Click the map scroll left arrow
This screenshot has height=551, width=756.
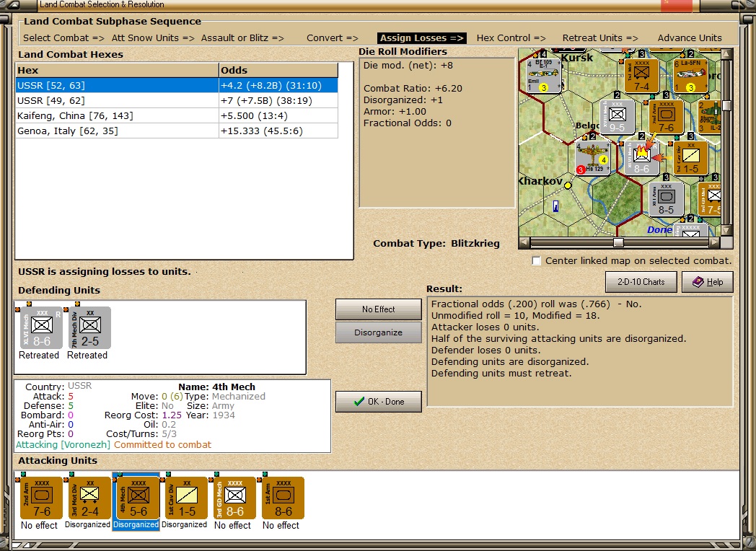coord(524,242)
